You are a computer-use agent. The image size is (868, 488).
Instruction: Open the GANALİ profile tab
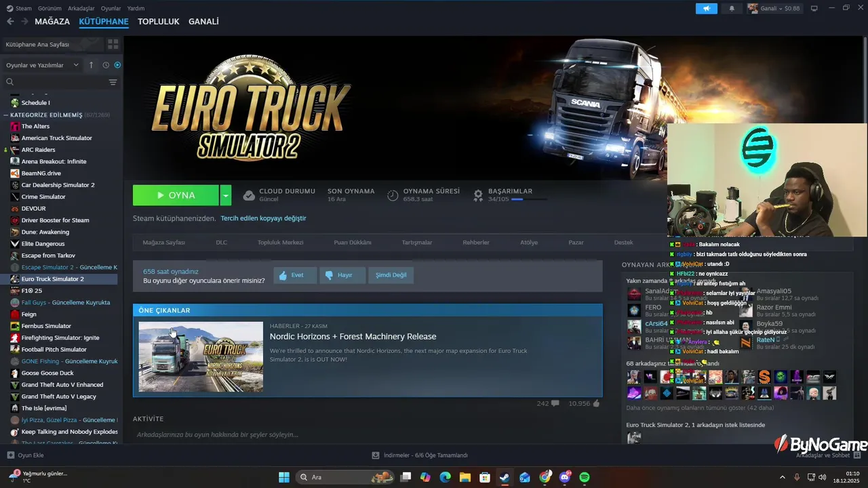click(x=203, y=22)
